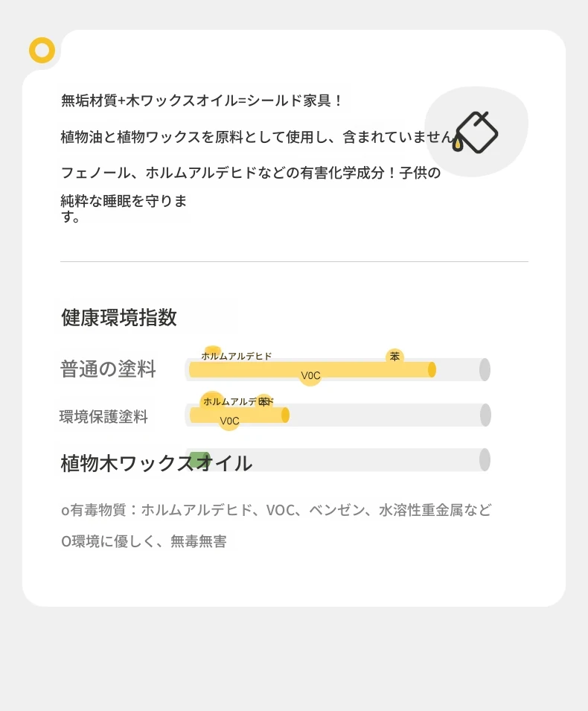This screenshot has height=711, width=588.
Task: Click the 環境に優しく、無毒無害 footnote
Action: tap(144, 541)
